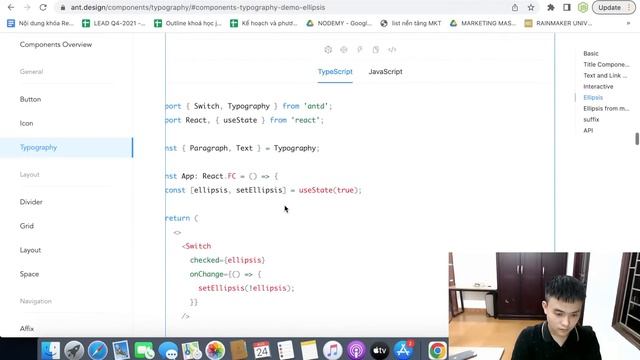Jump to Basic anchor link
Viewport: 640px width, 360px height.
(x=591, y=53)
